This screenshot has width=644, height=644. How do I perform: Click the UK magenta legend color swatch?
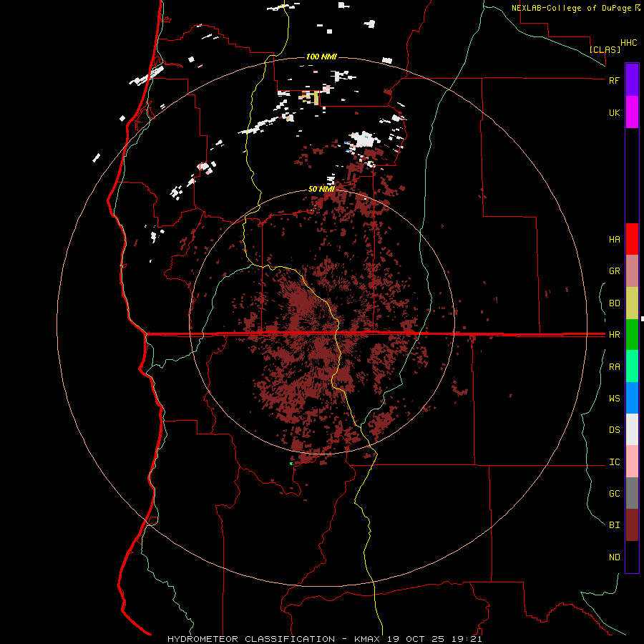click(632, 112)
